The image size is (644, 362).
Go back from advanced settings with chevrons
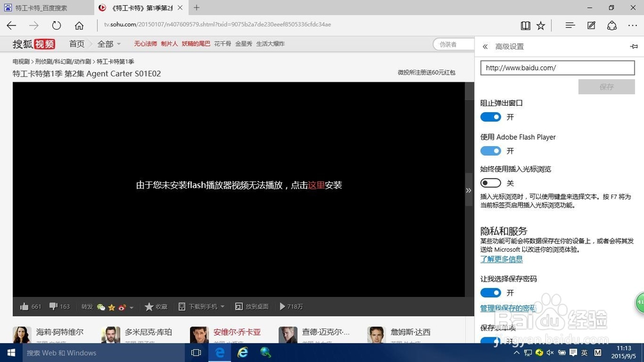pos(485,46)
